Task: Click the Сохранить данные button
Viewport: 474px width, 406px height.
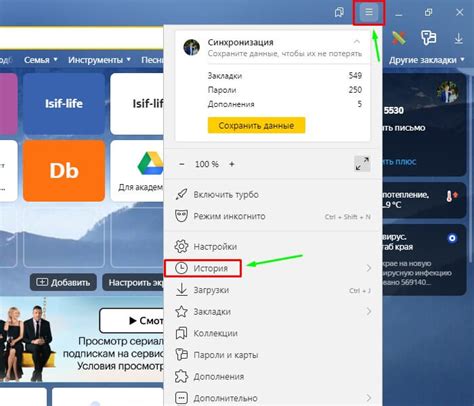Action: [256, 125]
